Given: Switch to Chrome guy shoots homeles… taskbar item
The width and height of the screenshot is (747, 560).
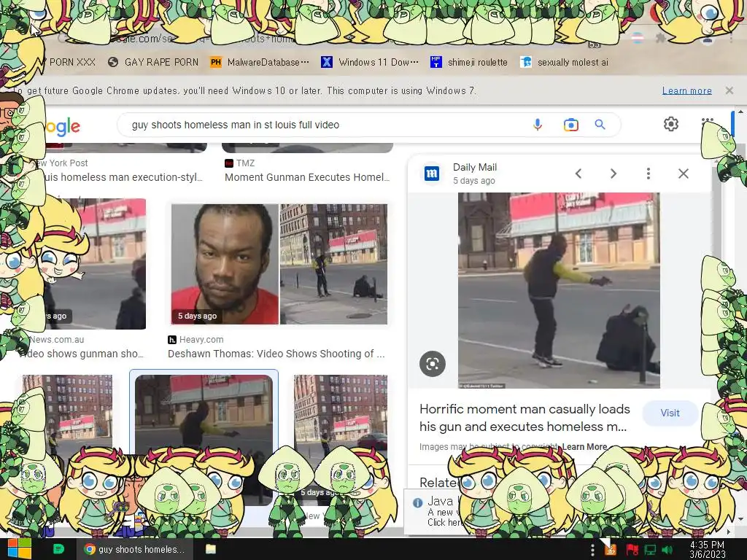Looking at the screenshot, I should [x=134, y=549].
